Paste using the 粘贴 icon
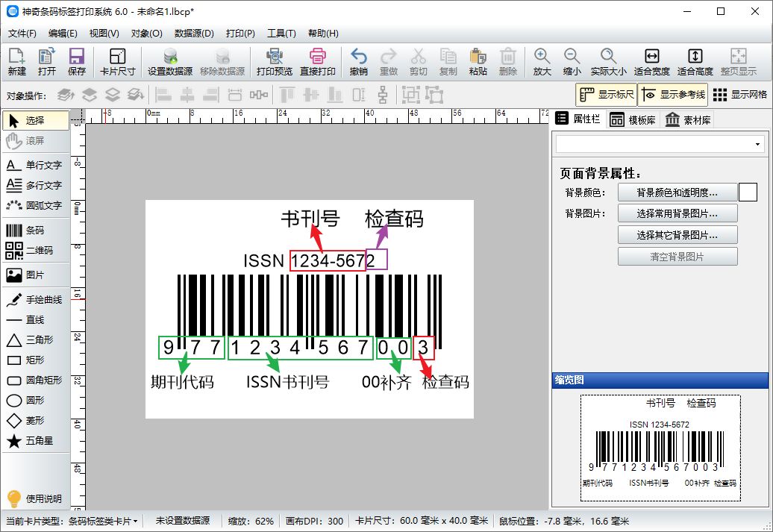The image size is (773, 532). [x=478, y=62]
